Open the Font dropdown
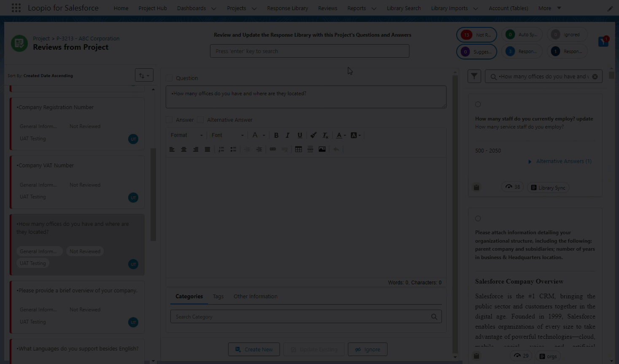The image size is (619, 364). click(228, 135)
